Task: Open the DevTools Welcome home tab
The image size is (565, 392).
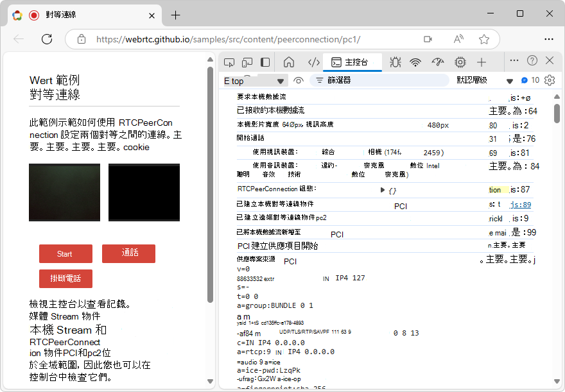Action: (289, 62)
